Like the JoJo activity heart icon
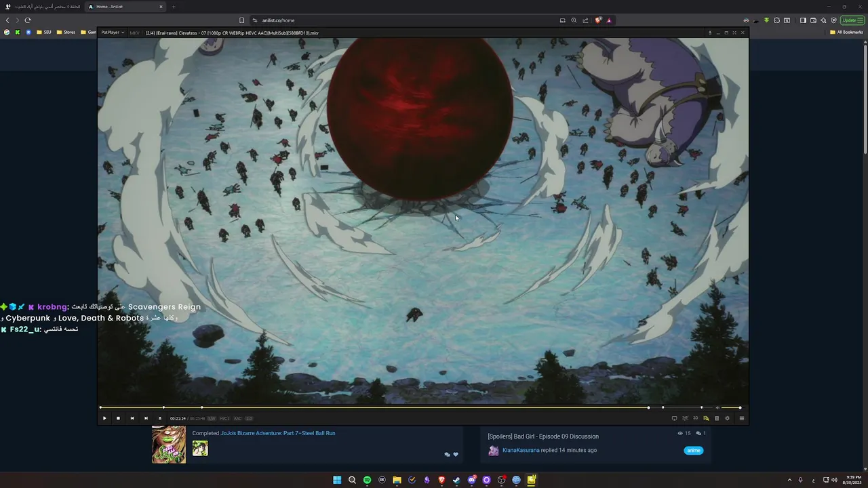The width and height of the screenshot is (868, 488). pyautogui.click(x=456, y=455)
